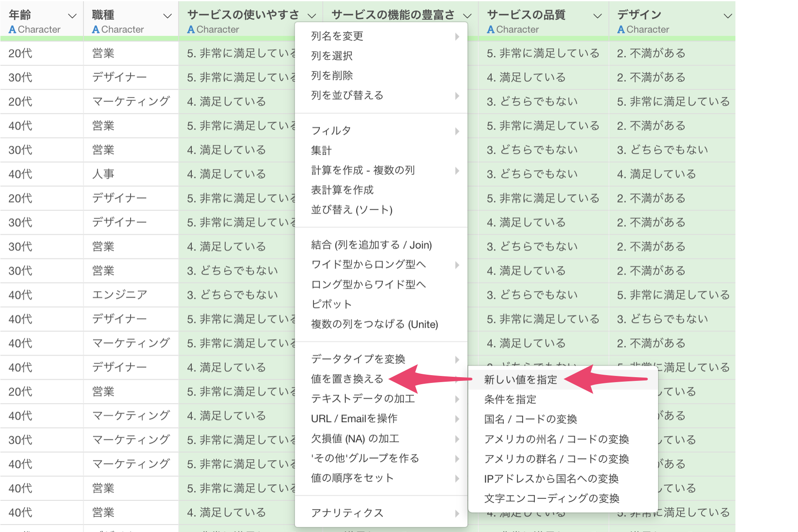Select 列を削除 menu entry

coord(332,75)
